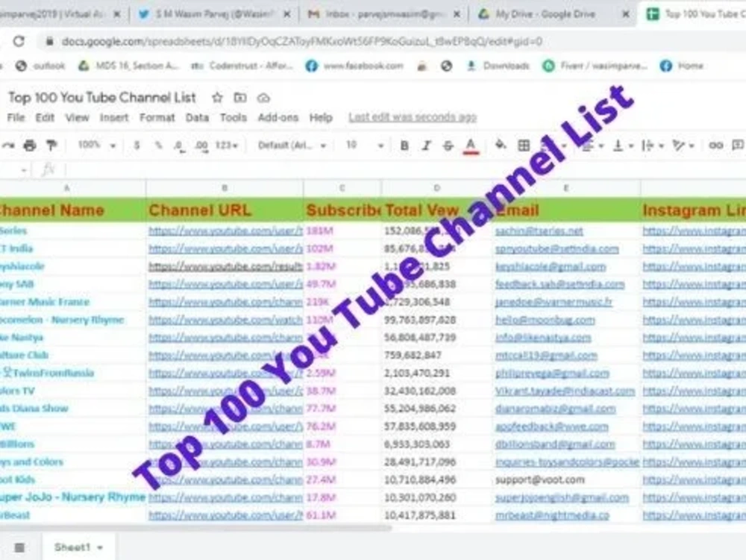
Task: Click support@voot.com cell
Action: pyautogui.click(x=566, y=479)
